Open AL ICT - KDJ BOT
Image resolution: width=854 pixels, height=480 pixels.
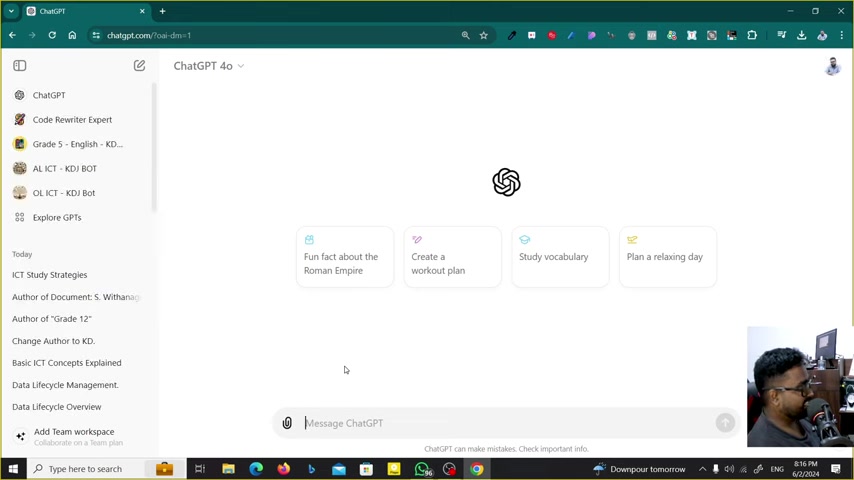(x=78, y=169)
